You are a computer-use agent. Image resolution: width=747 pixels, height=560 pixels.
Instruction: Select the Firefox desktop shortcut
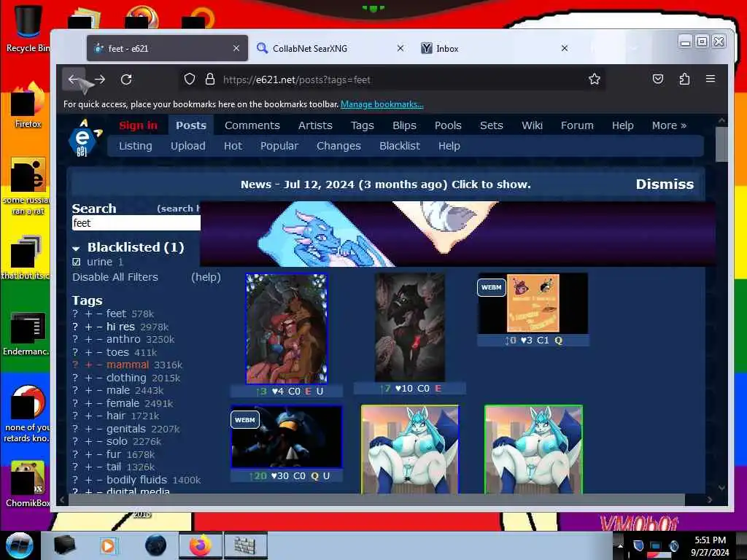[x=28, y=106]
